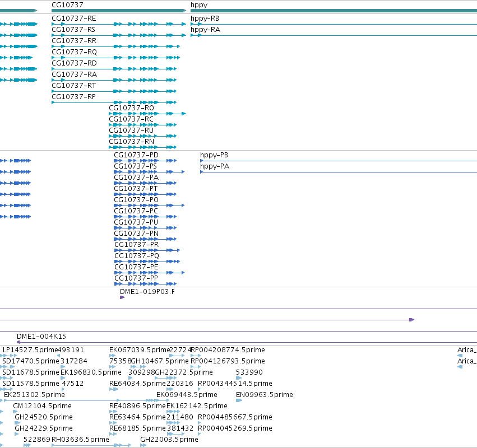477x448 pixels.
Task: Click EST label EK251302.5prime
Action: point(34,395)
